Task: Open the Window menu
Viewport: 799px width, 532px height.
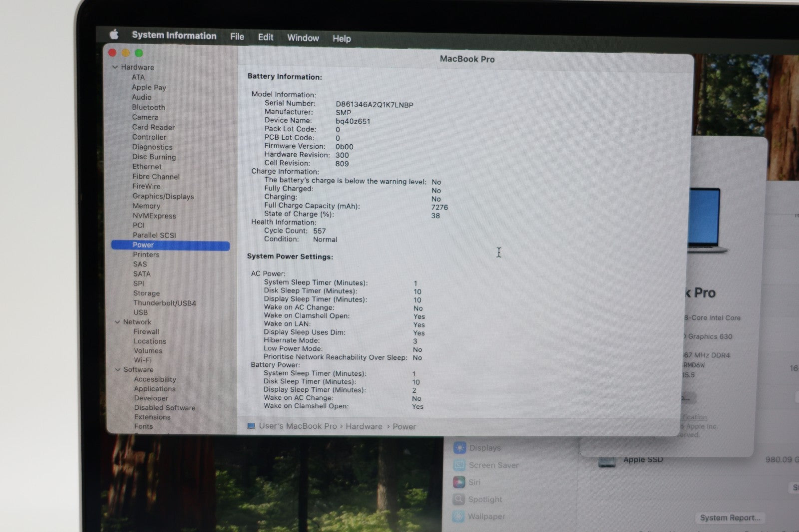Action: (303, 38)
